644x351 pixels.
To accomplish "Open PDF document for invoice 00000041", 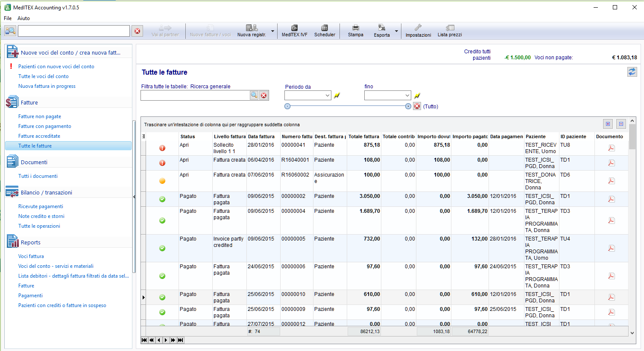I will pos(612,148).
